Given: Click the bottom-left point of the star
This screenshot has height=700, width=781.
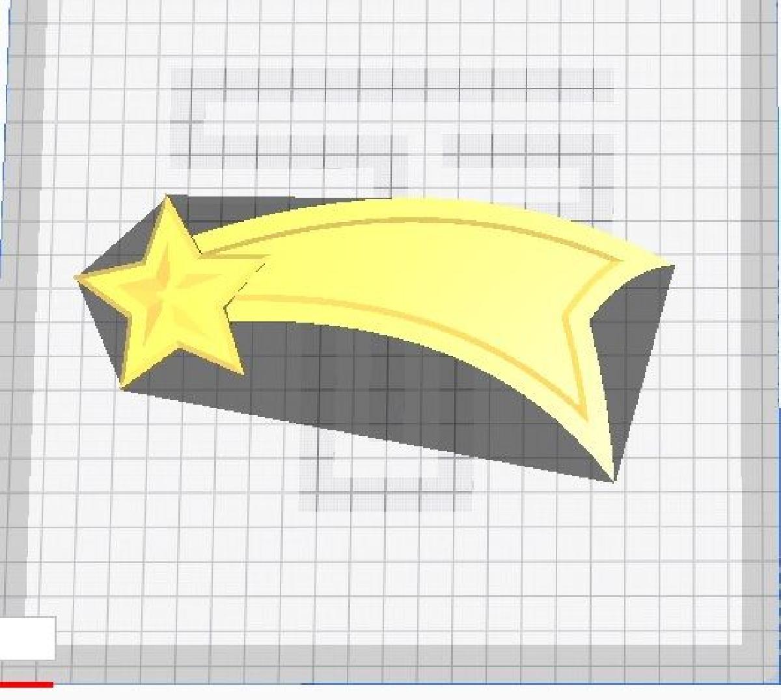Looking at the screenshot, I should point(124,386).
